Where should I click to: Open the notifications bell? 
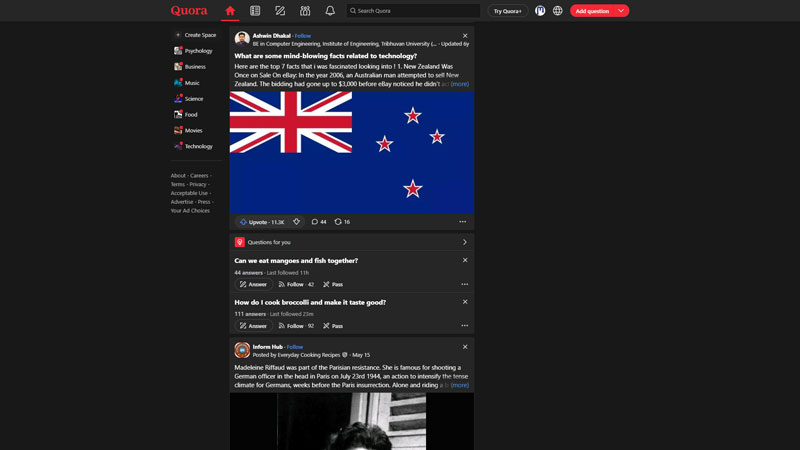(x=330, y=11)
